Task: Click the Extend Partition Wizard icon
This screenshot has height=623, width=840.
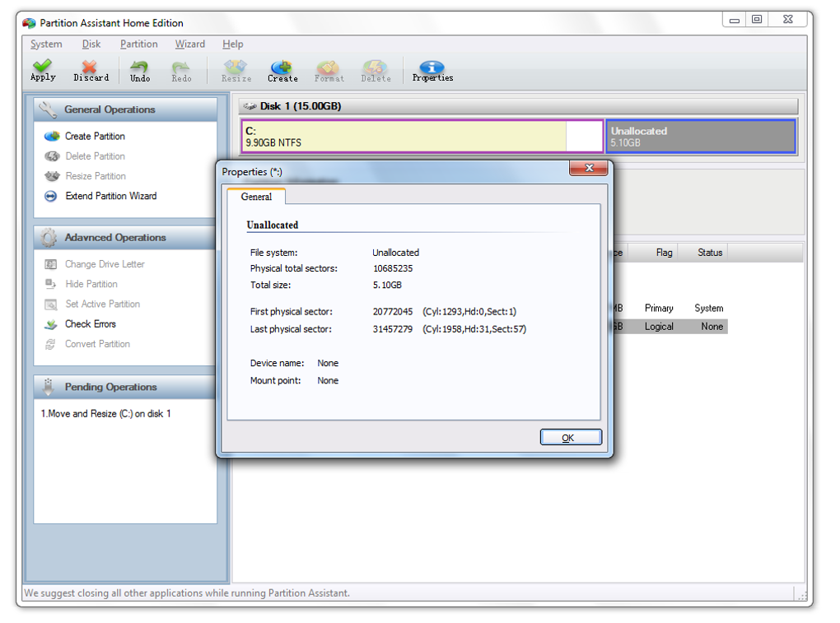Action: [50, 196]
